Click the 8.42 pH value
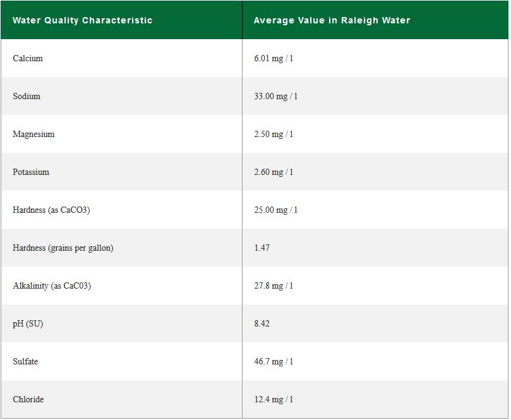Image resolution: width=511 pixels, height=420 pixels. [x=262, y=323]
